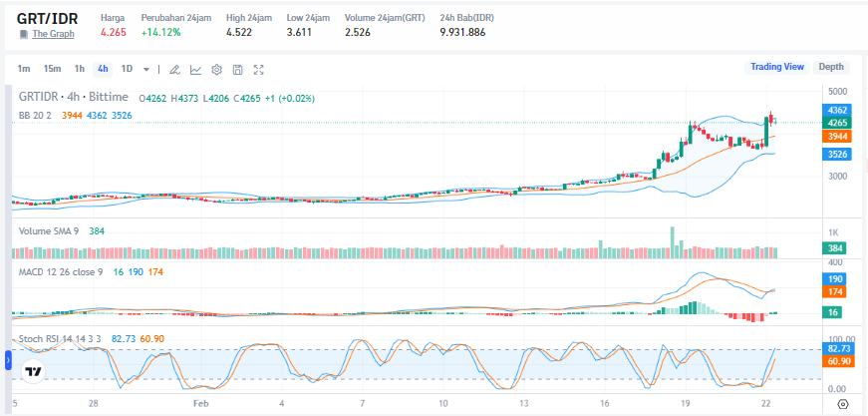Choose the 1h interval
This screenshot has width=868, height=416.
click(x=79, y=69)
